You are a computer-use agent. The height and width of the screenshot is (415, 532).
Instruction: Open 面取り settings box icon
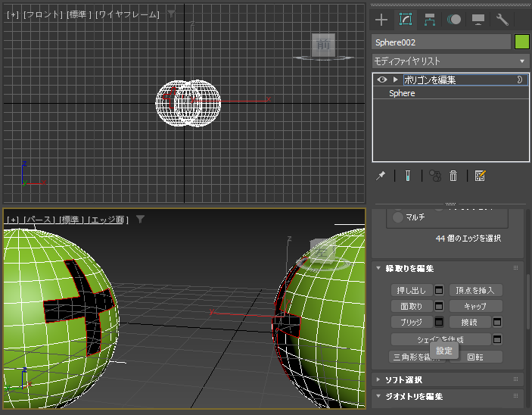click(x=439, y=306)
